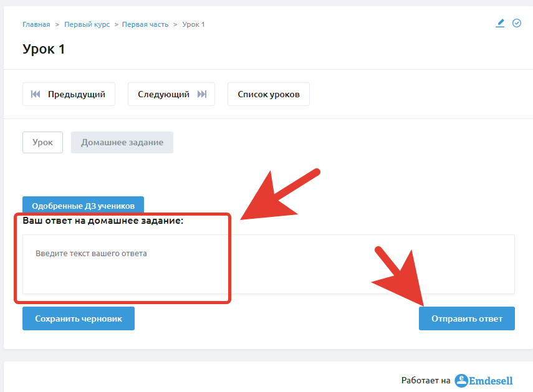Image resolution: width=533 pixels, height=392 pixels.
Task: Open the Emdesell logo link
Action: click(x=483, y=380)
